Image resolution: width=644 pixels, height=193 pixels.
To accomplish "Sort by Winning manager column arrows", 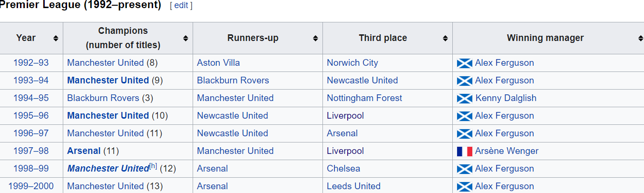I will coord(641,38).
